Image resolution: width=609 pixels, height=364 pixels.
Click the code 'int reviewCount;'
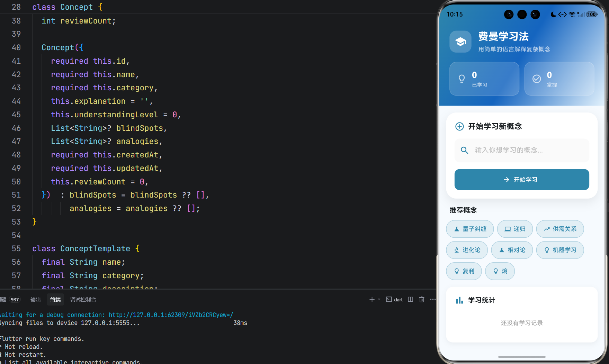point(79,21)
